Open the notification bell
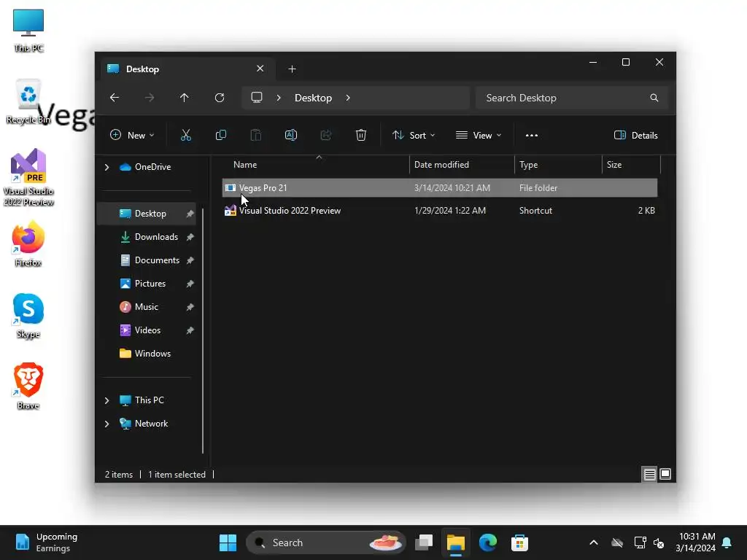 pos(727,542)
